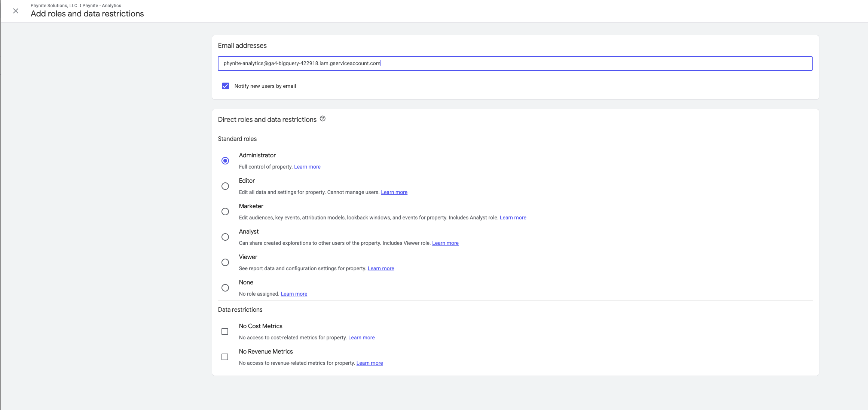Click the Direct roles and data restrictions heading

[267, 120]
